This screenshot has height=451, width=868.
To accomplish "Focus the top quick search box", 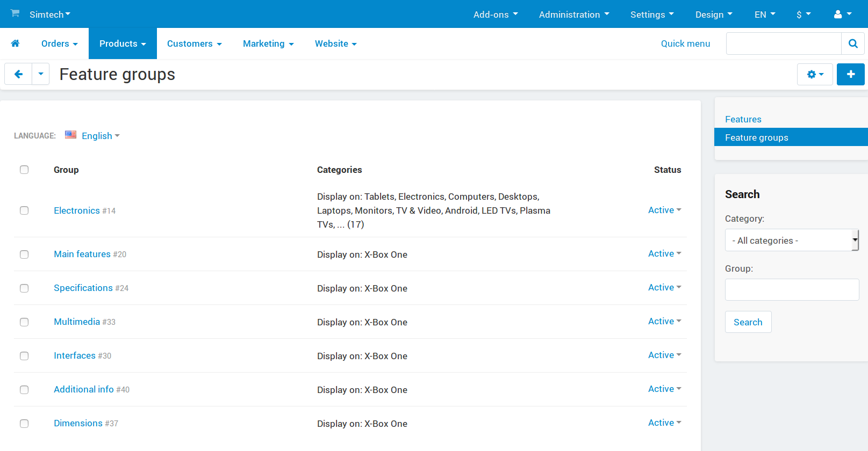I will [784, 43].
